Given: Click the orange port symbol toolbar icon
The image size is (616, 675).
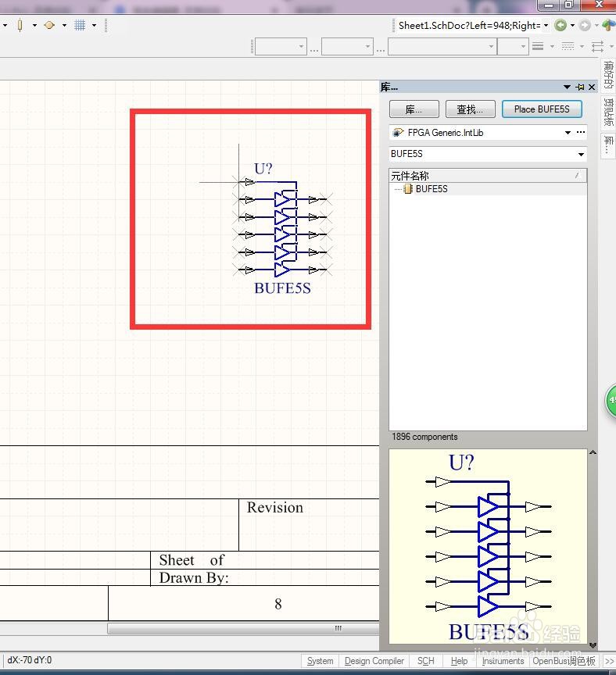Looking at the screenshot, I should click(49, 26).
